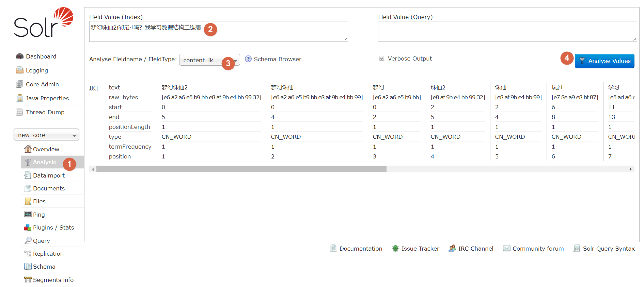This screenshot has width=644, height=287.
Task: Open the Schema Browser link
Action: pyautogui.click(x=277, y=59)
